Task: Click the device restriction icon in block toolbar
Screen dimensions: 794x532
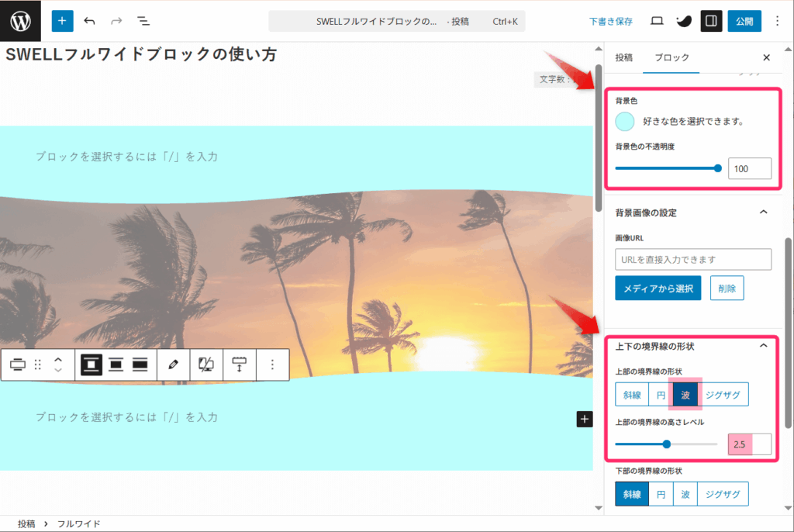Action: [x=206, y=364]
